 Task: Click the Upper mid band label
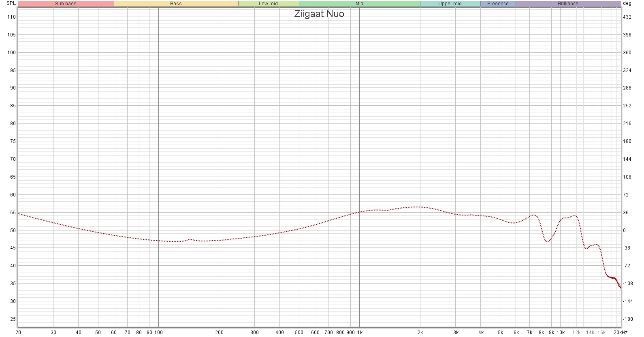(450, 4)
